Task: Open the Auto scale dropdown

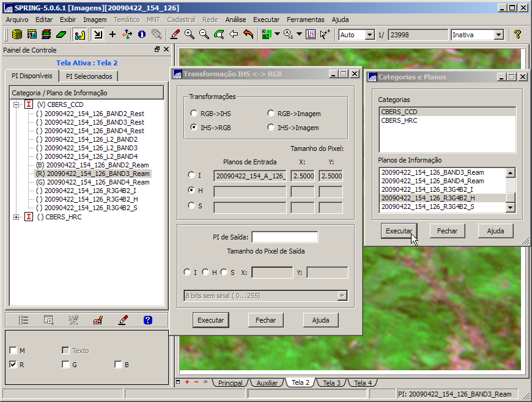Action: coord(369,35)
